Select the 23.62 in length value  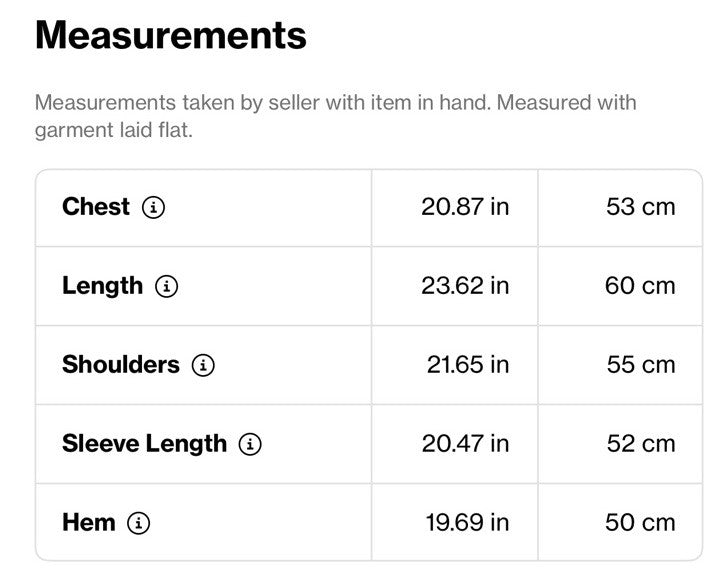(465, 286)
